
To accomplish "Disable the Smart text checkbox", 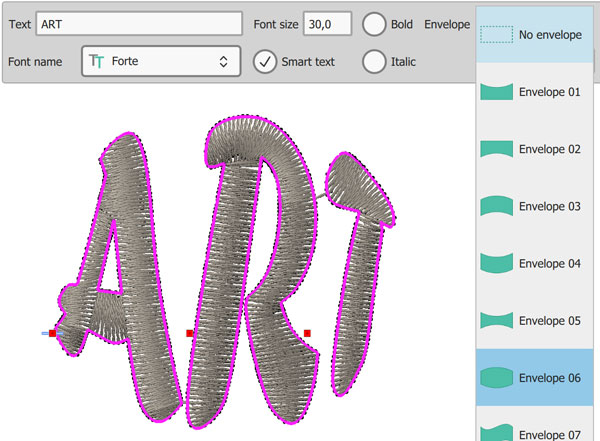I will coord(265,61).
